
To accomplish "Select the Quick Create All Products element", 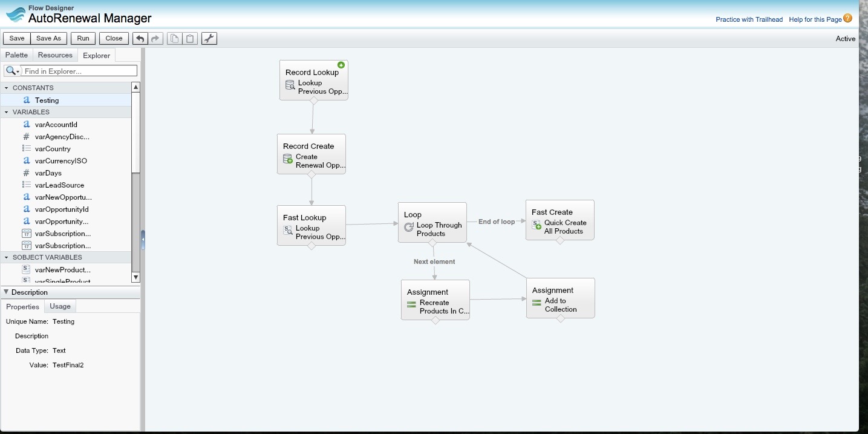I will pos(560,220).
